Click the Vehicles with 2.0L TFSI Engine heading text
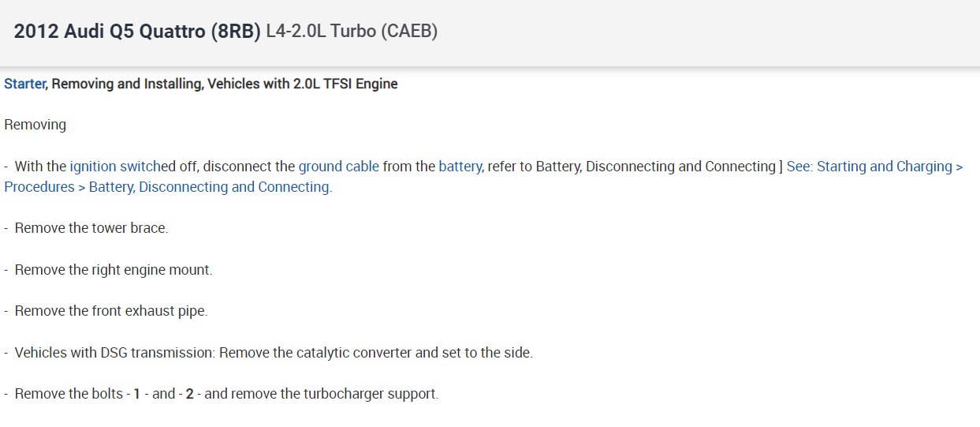 click(303, 84)
